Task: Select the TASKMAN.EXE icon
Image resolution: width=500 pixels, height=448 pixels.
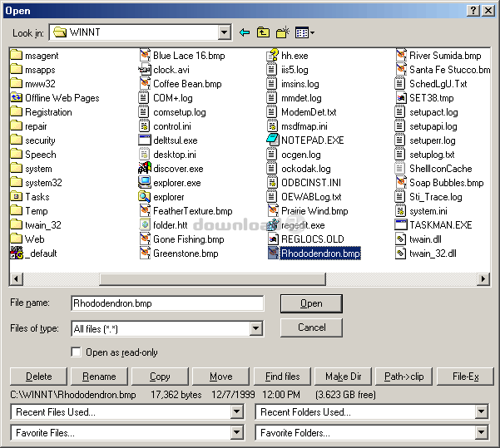Action: (x=401, y=225)
